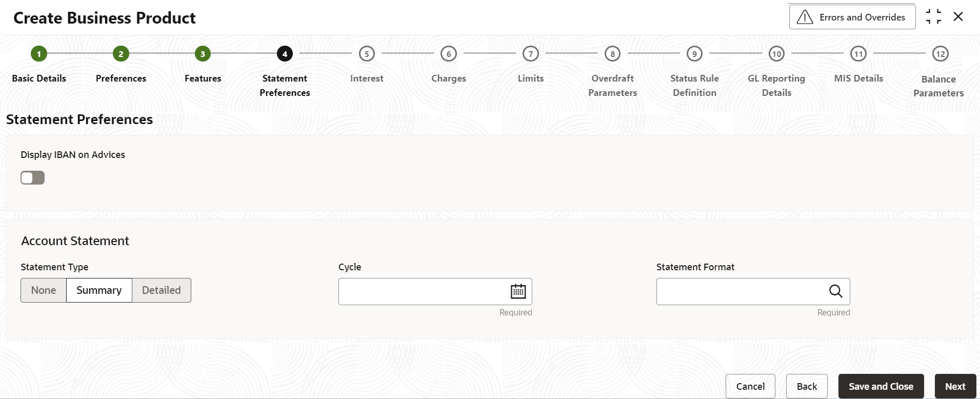Open GL Reporting Details step
The image size is (980, 399).
pyautogui.click(x=776, y=85)
